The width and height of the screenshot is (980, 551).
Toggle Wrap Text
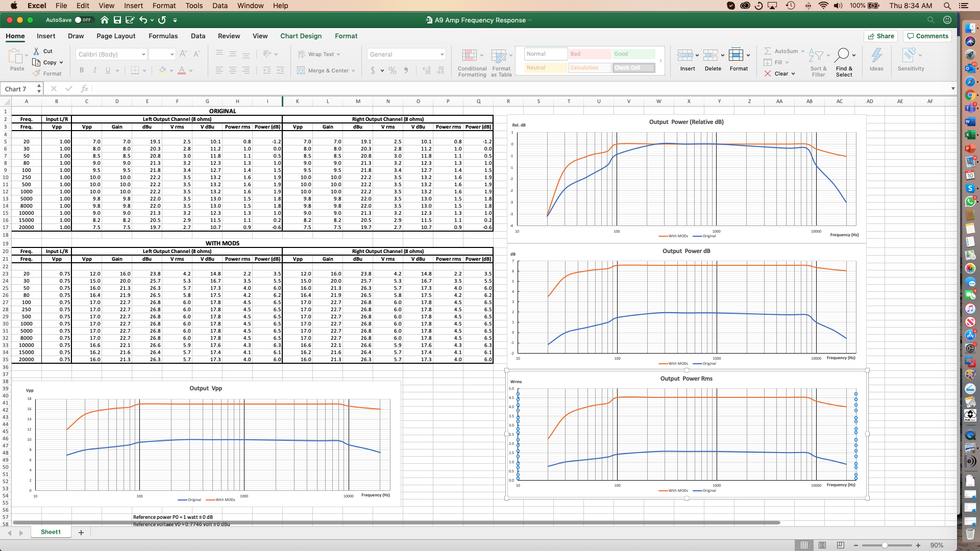(x=319, y=54)
